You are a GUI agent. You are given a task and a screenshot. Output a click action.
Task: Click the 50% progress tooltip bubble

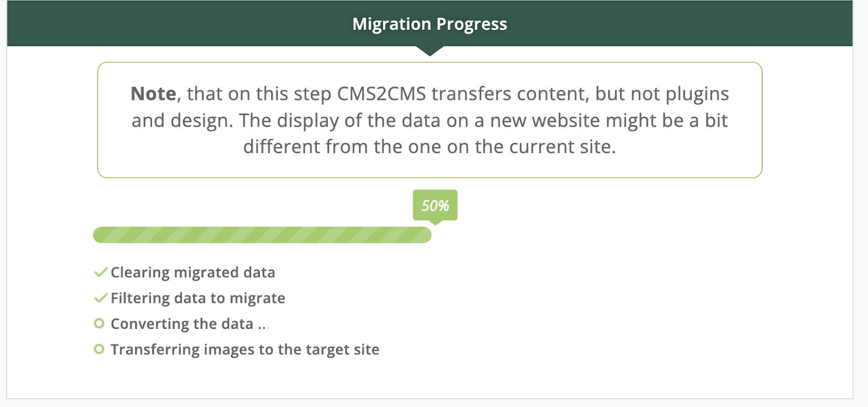click(x=435, y=205)
